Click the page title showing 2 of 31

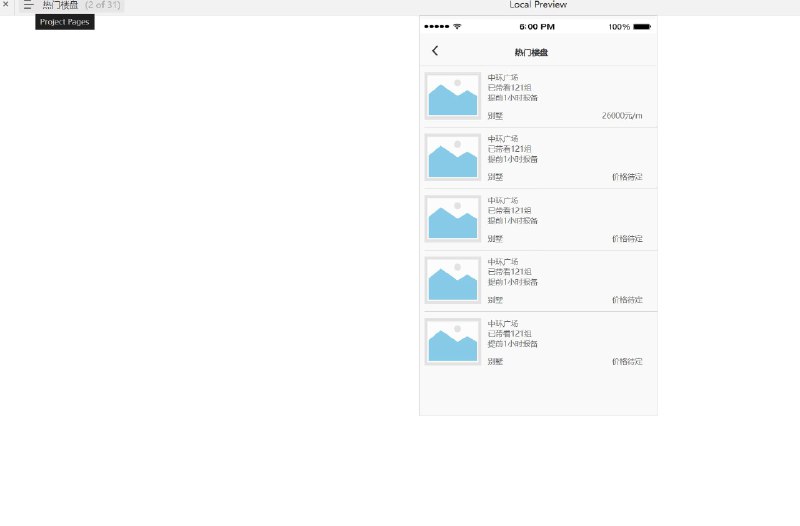point(82,5)
